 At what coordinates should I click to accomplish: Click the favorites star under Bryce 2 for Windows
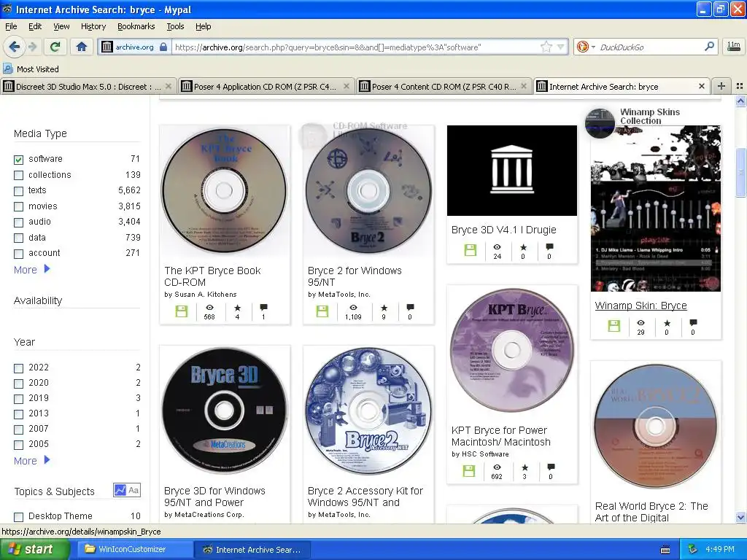pyautogui.click(x=384, y=308)
